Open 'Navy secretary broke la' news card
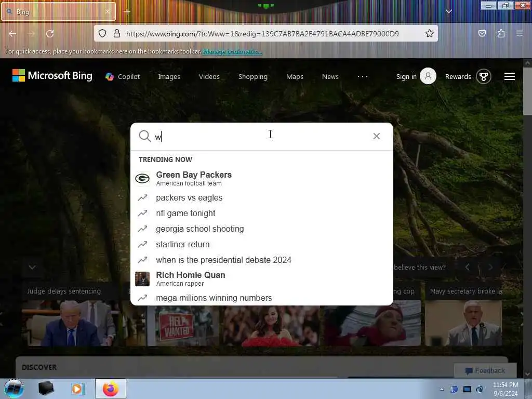The image size is (532, 399). 463,316
